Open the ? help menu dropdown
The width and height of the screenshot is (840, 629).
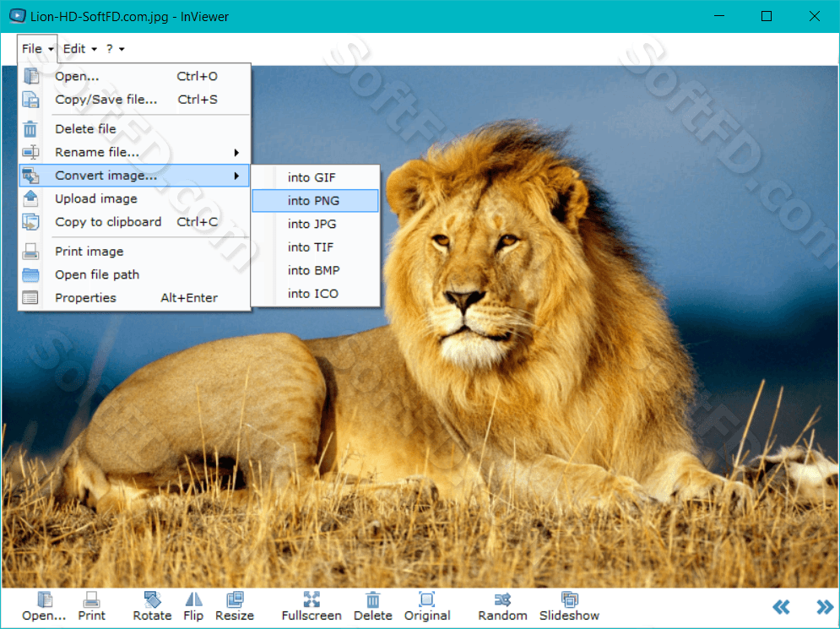tap(115, 49)
